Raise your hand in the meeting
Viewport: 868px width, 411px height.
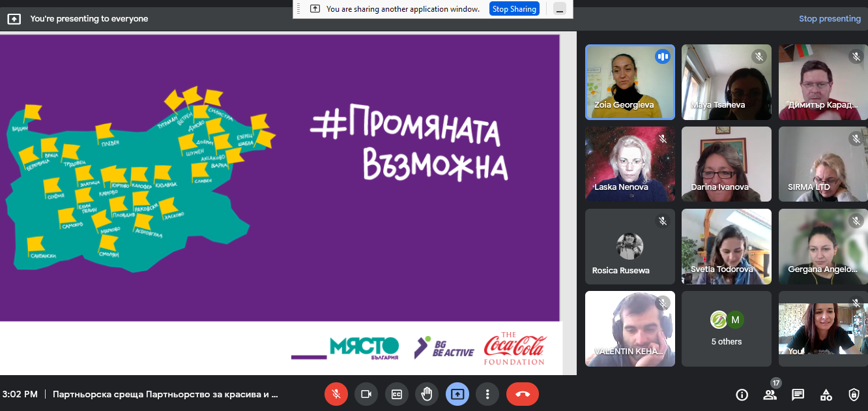427,394
